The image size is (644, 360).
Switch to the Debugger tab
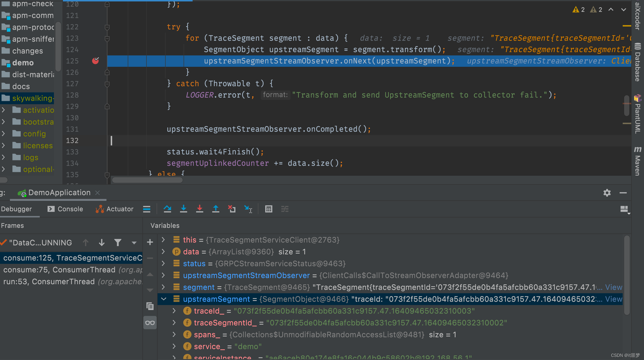(17, 209)
